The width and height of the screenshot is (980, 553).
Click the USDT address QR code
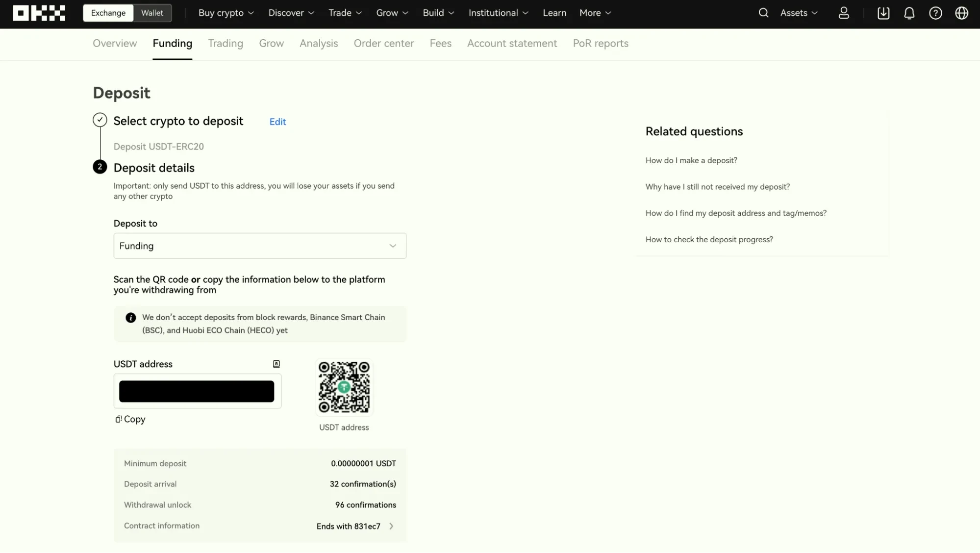click(344, 387)
